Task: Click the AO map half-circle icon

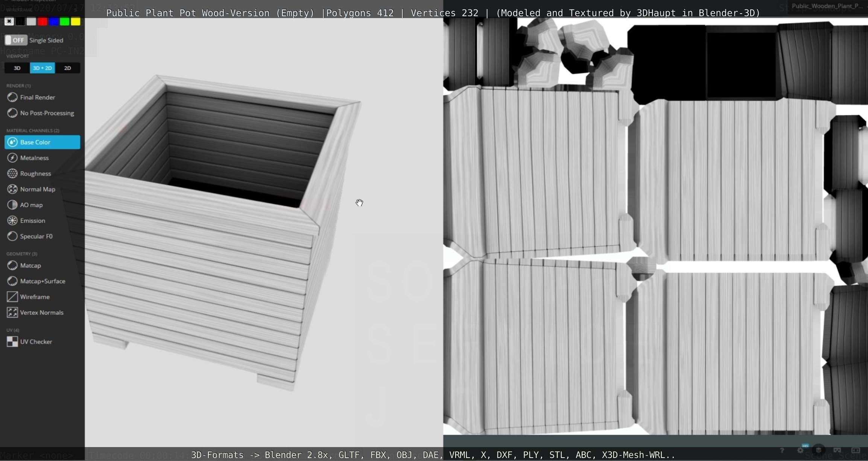Action: [x=12, y=205]
